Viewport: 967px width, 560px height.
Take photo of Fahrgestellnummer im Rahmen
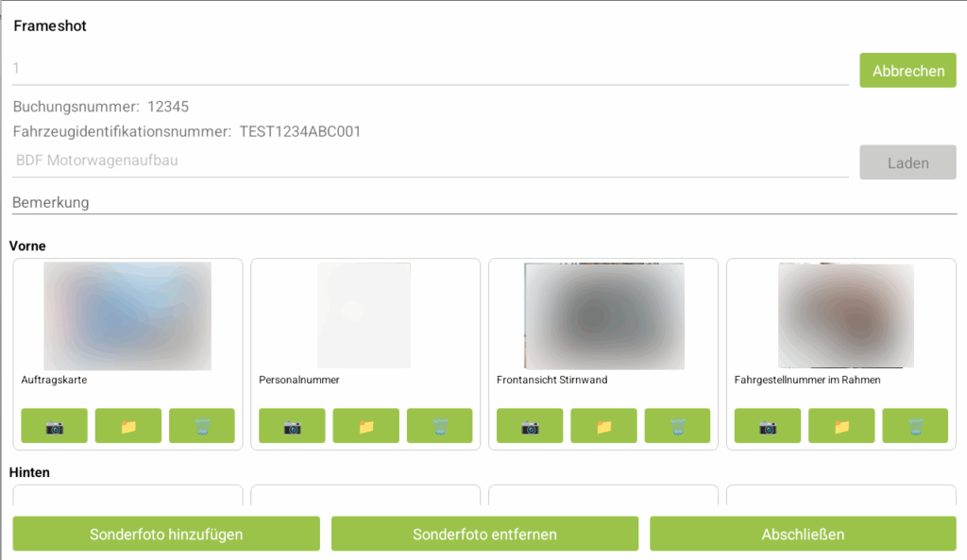click(768, 426)
